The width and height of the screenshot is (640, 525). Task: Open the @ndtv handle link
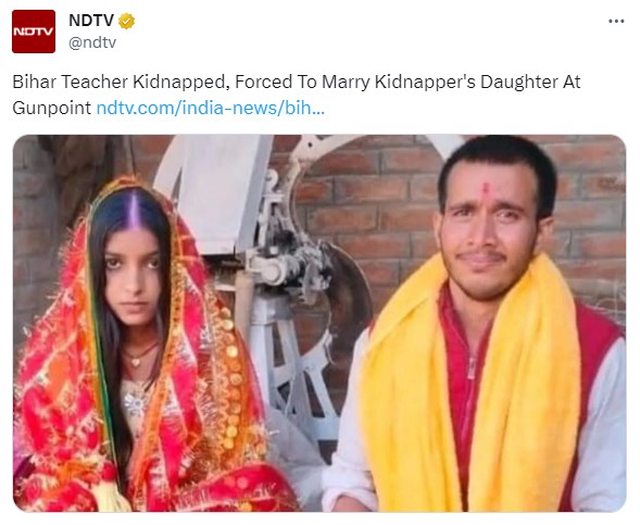92,42
